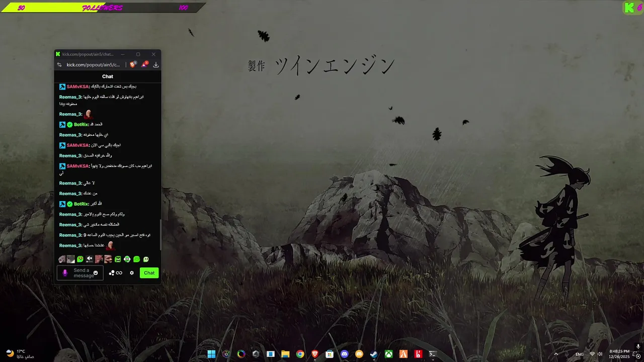Open Wi-Fi network icon in tray
The width and height of the screenshot is (644, 362).
click(x=592, y=354)
